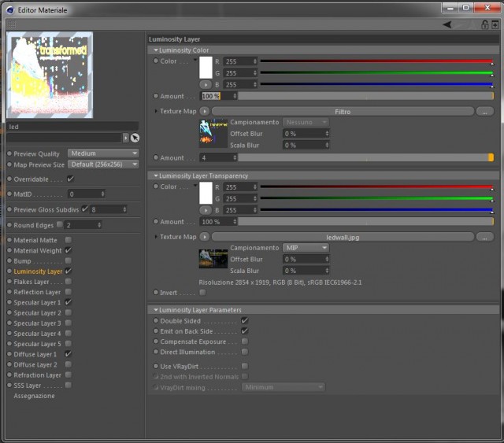Image resolution: width=504 pixels, height=443 pixels.
Task: Click the lock icon in top bar
Action: (x=484, y=24)
